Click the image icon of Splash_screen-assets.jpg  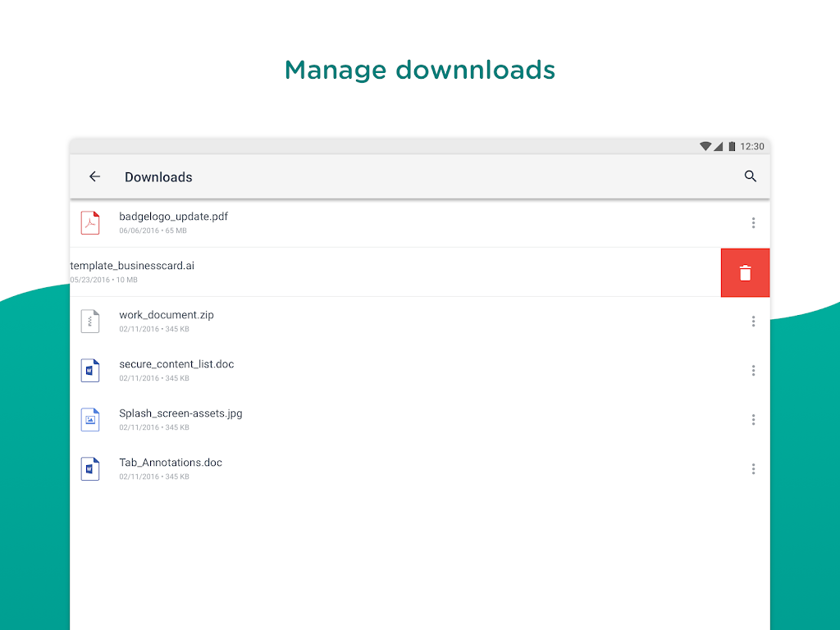point(90,420)
